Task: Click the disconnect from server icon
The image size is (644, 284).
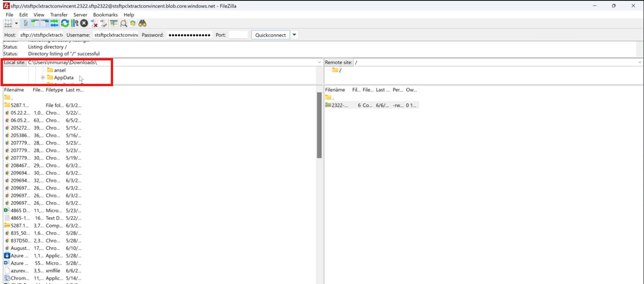Action: (x=94, y=23)
